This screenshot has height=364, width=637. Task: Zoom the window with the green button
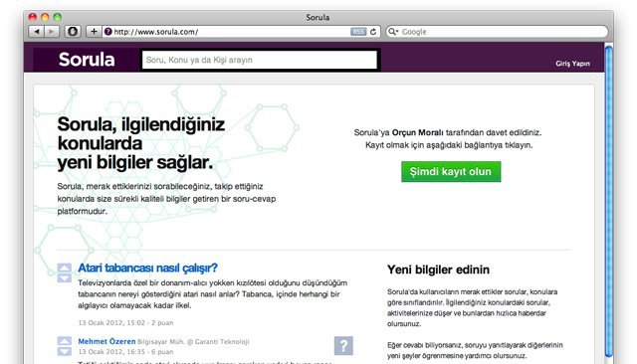tap(58, 17)
